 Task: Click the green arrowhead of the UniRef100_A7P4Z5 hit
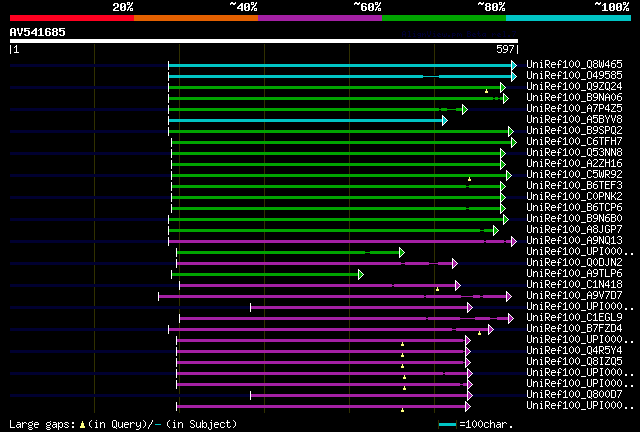click(x=464, y=109)
